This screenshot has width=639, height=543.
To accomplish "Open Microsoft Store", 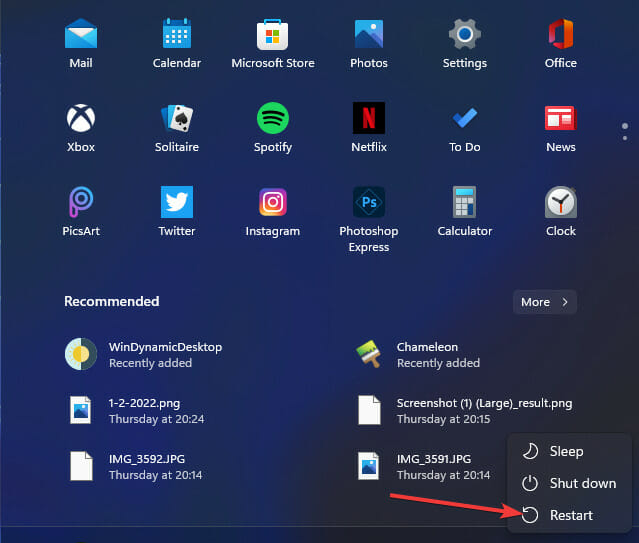I will coord(273,43).
